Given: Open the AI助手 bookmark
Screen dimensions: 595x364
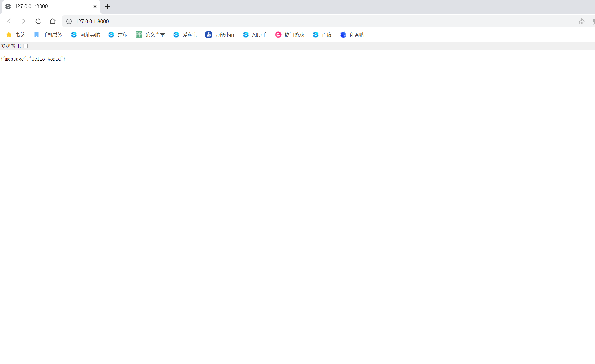Looking at the screenshot, I should pyautogui.click(x=255, y=35).
